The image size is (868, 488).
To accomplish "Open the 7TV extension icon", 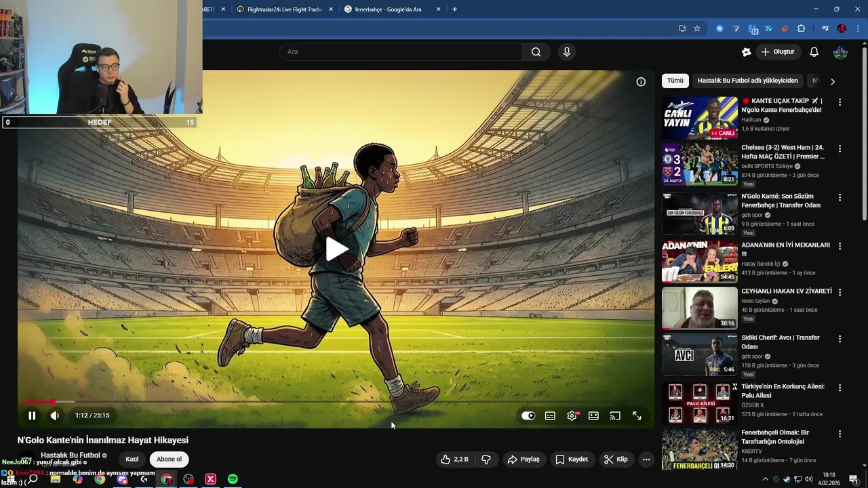I will point(768,28).
